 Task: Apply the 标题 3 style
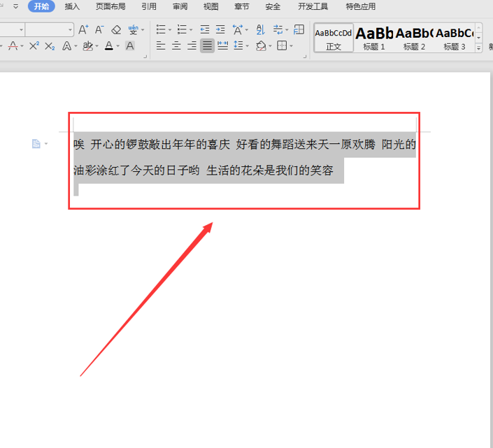point(454,38)
